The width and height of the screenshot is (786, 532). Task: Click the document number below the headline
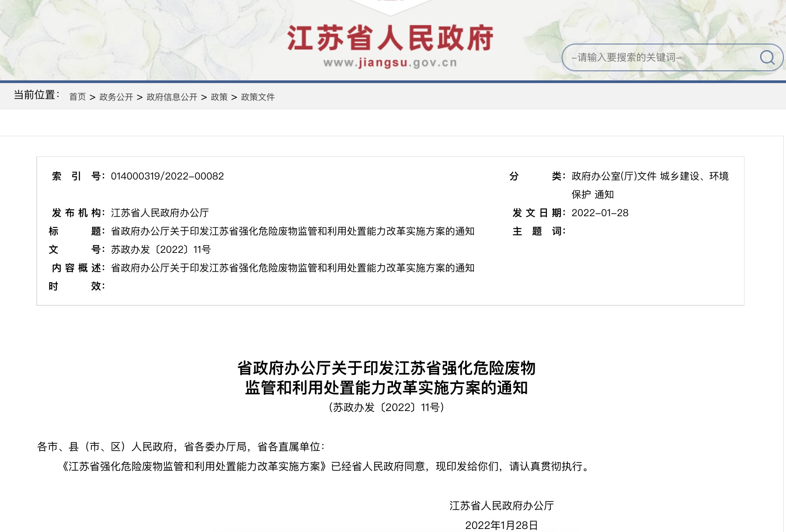[386, 408]
